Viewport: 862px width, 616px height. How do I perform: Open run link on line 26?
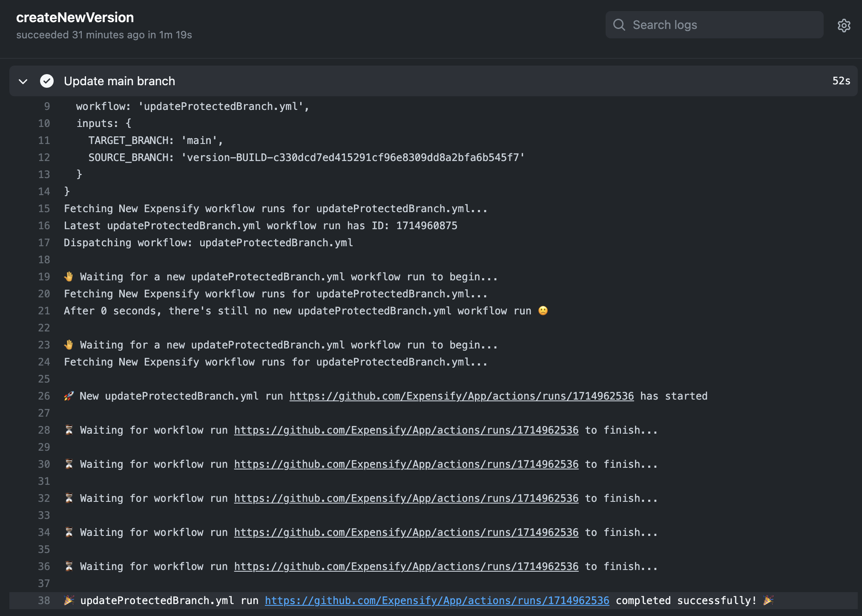(462, 396)
